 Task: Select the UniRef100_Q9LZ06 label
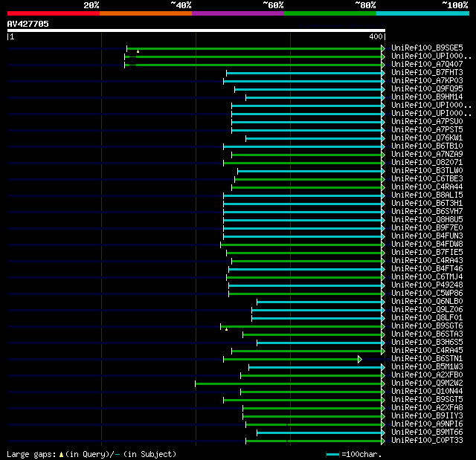tap(427, 310)
